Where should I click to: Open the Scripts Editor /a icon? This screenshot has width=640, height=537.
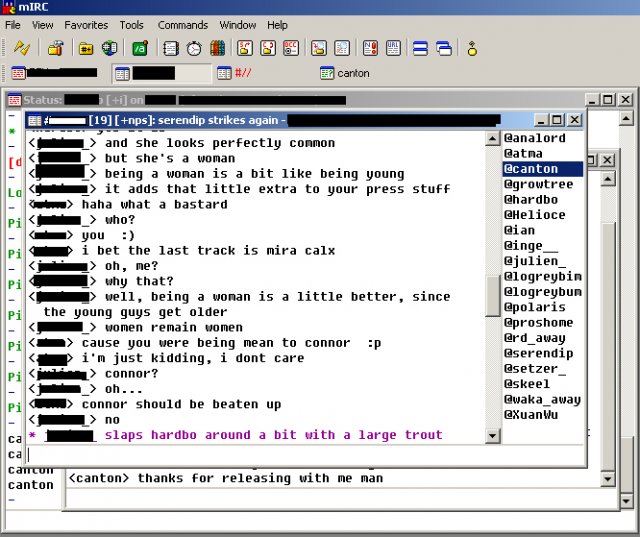(140, 48)
